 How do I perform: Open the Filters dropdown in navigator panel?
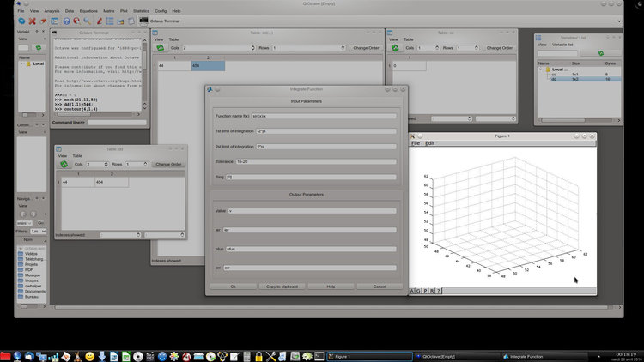[x=38, y=231]
